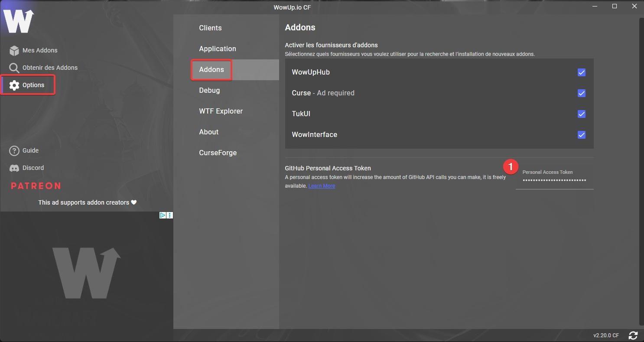The width and height of the screenshot is (644, 342).
Task: Minimize the WowUp window
Action: point(594,6)
